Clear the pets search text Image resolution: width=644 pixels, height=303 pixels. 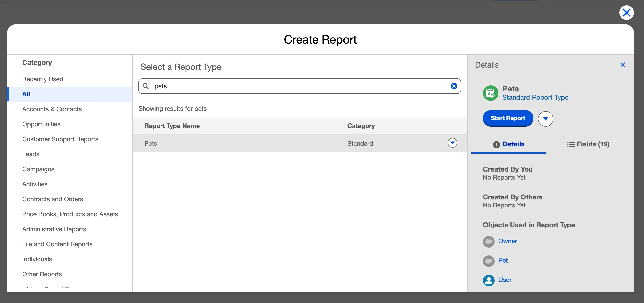coord(453,86)
